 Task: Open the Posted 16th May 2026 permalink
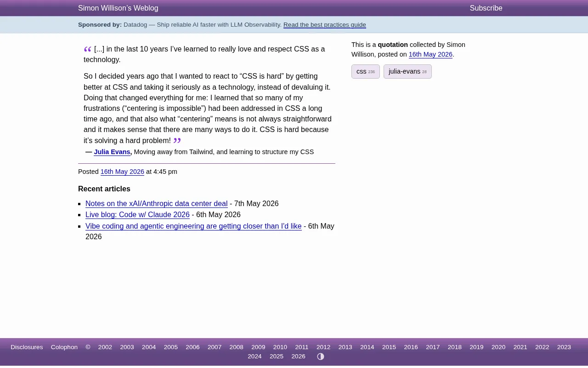[122, 172]
